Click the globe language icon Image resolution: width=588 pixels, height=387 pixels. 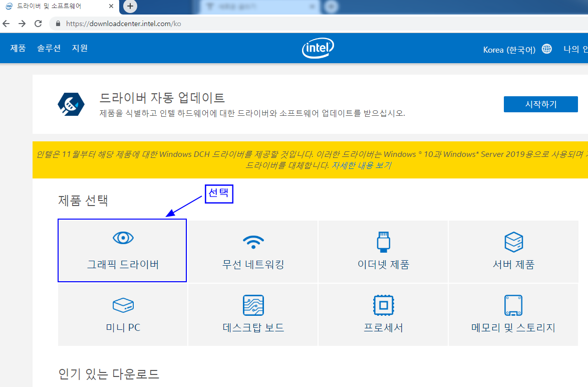(x=547, y=49)
